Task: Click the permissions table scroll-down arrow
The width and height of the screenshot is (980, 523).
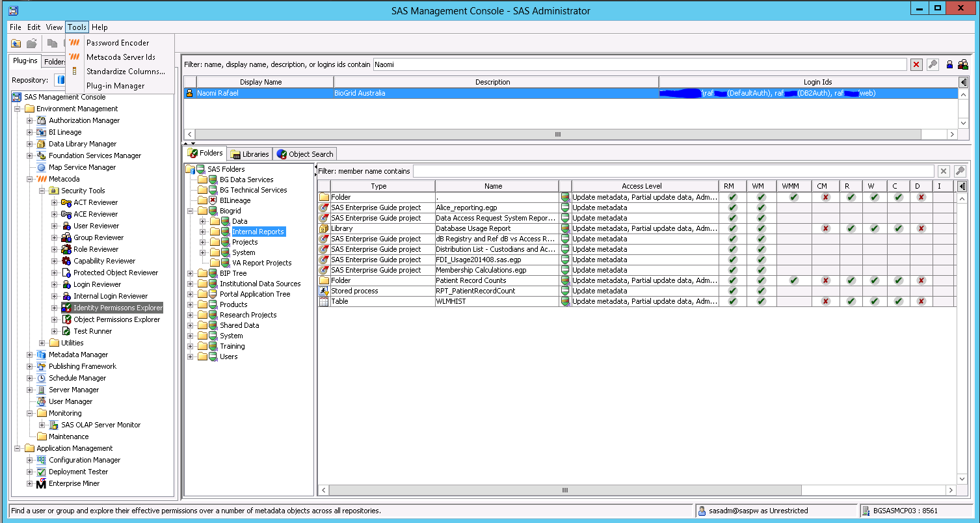Action: pos(963,479)
